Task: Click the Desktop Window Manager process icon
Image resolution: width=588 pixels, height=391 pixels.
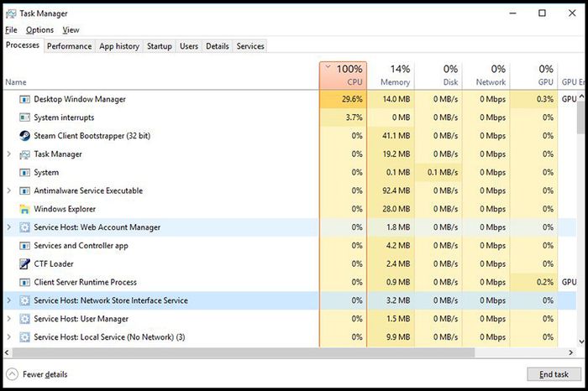Action: (x=24, y=99)
